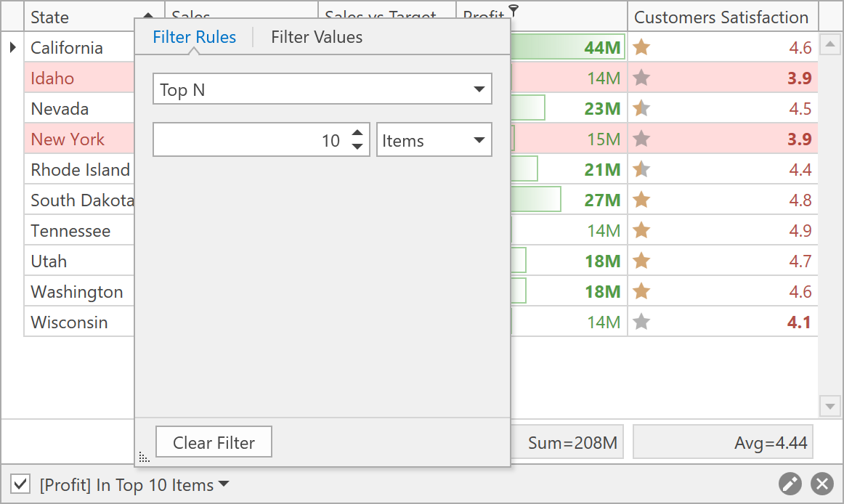Click the grey star in New York row

pyautogui.click(x=641, y=139)
